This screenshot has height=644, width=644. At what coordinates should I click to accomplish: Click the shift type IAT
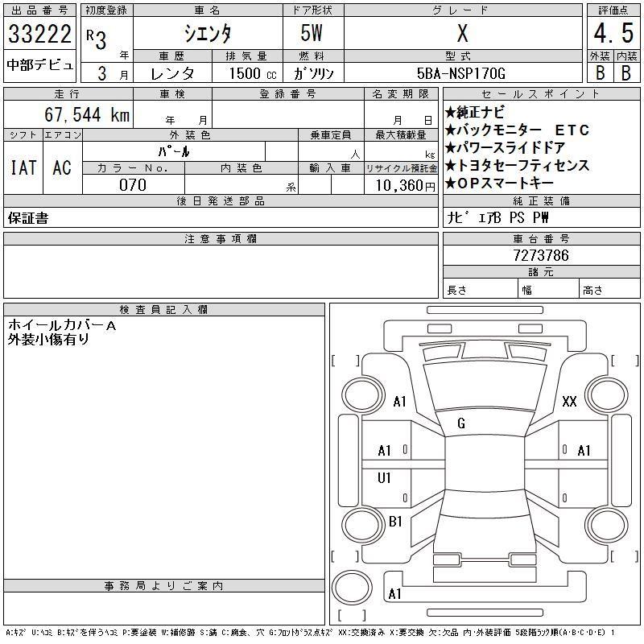point(23,167)
